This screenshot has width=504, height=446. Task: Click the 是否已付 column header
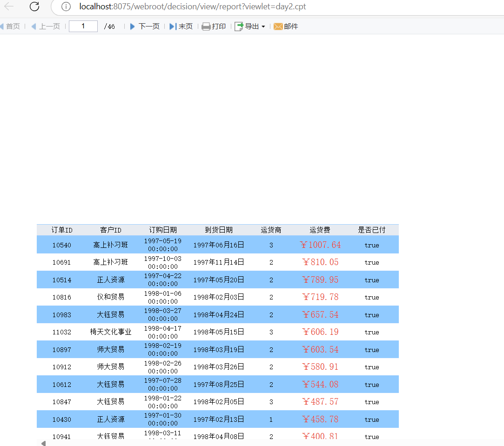[371, 230]
